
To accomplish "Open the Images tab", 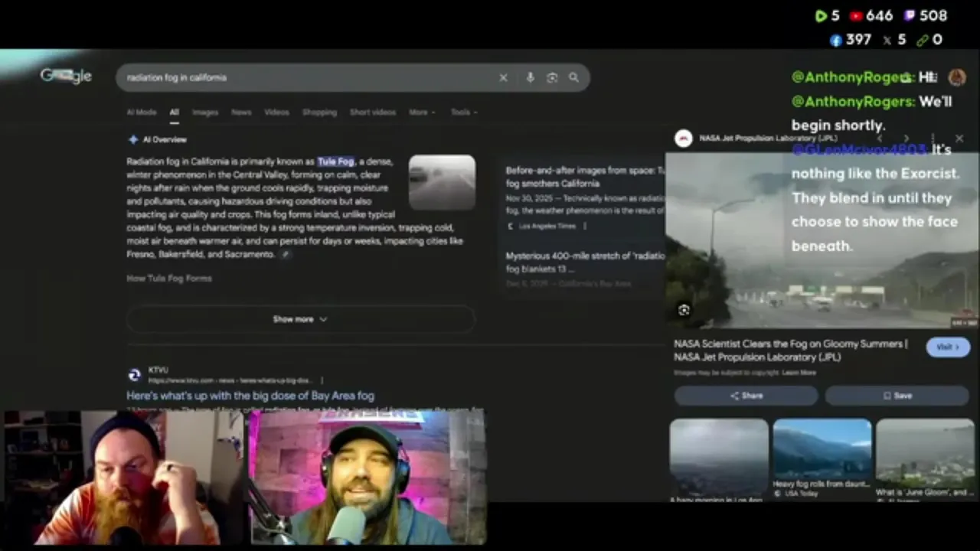I will (x=205, y=112).
